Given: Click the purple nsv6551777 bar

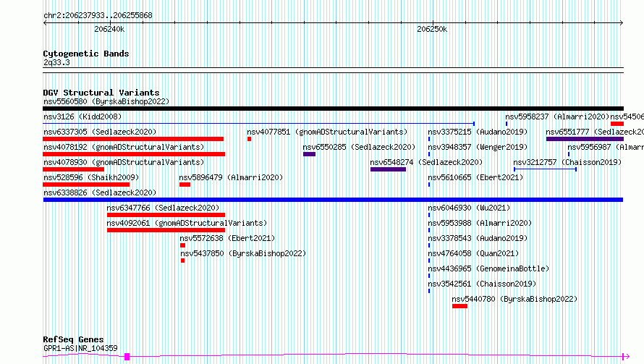Looking at the screenshot, I should tap(585, 139).
